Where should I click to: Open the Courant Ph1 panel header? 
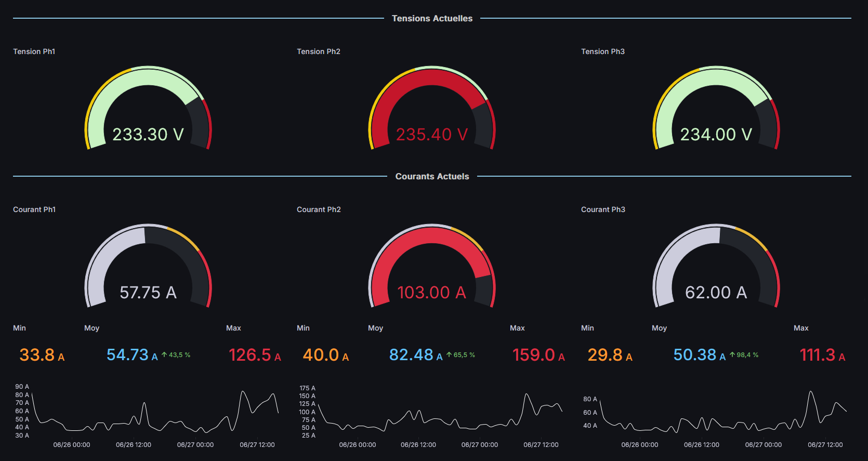tap(34, 209)
